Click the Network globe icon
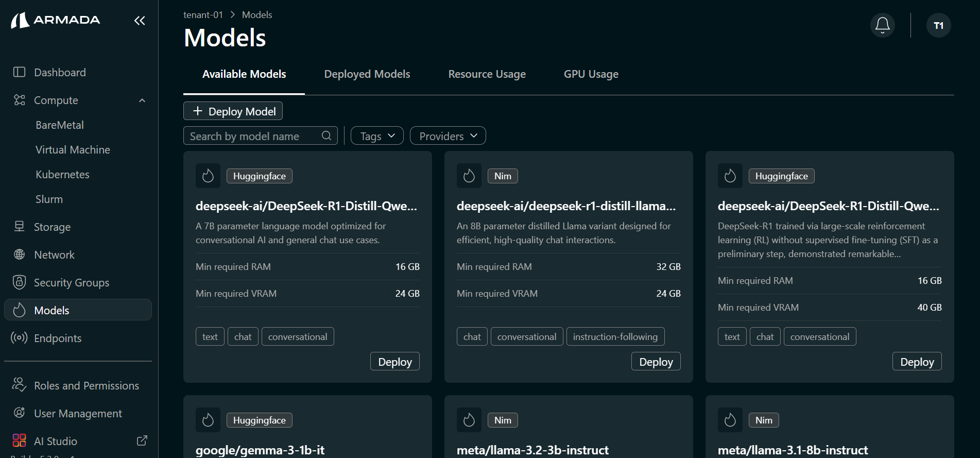 click(x=19, y=255)
